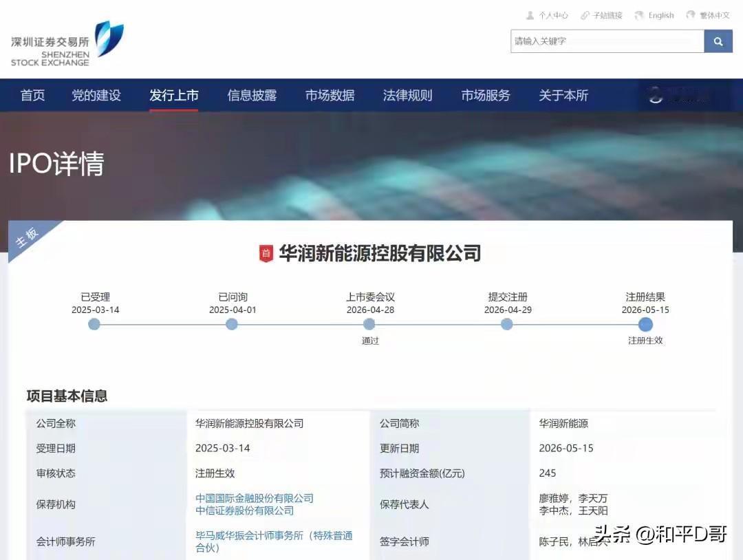The height and width of the screenshot is (560, 743).
Task: Click the 提交注册 timeline dot
Action: [x=506, y=325]
